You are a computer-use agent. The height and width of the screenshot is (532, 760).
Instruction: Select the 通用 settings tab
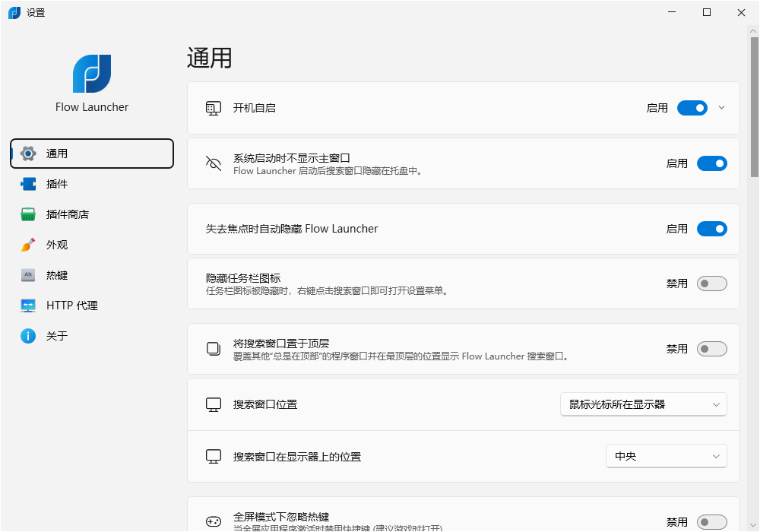click(92, 154)
